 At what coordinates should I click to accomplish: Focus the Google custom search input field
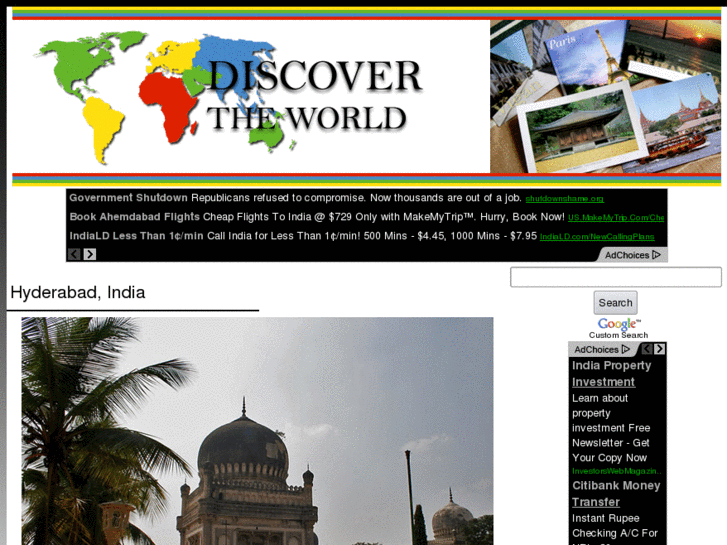coord(616,277)
